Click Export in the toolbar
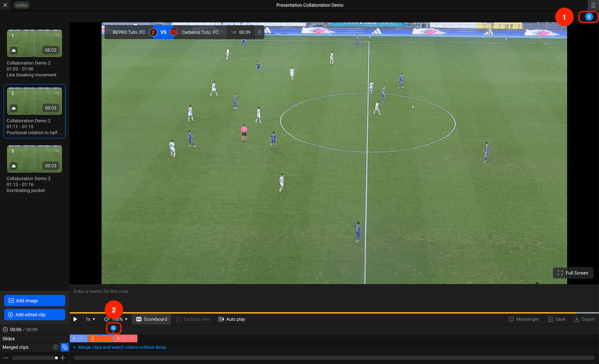Viewport: 599px width, 364px height. click(x=584, y=319)
